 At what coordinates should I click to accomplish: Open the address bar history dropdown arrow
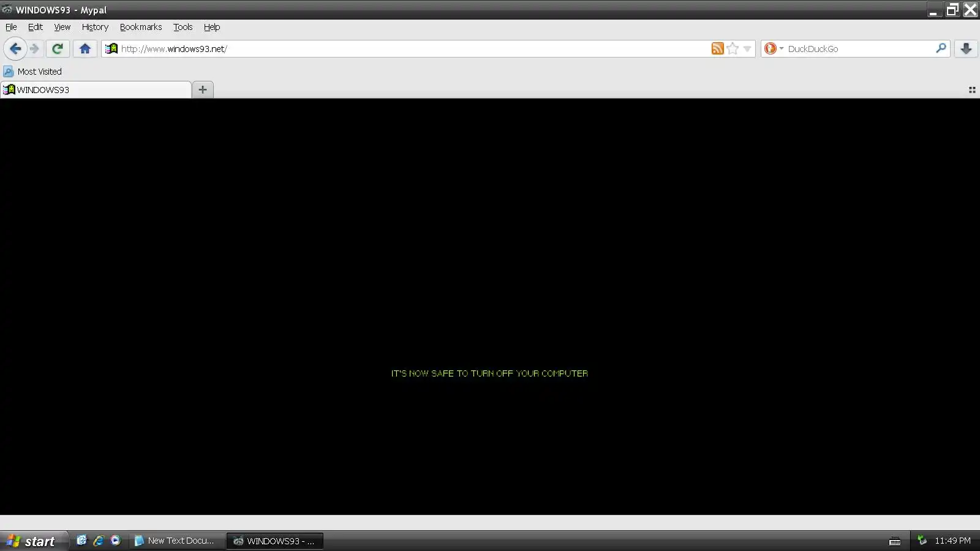pyautogui.click(x=747, y=49)
